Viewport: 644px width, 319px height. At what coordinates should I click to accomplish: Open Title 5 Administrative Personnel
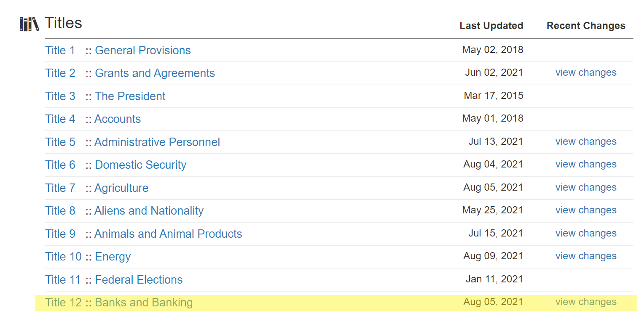[132, 142]
